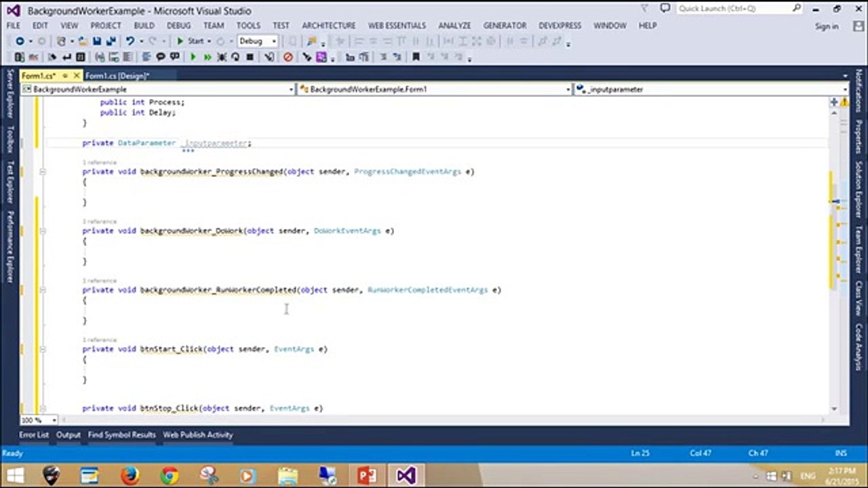This screenshot has width=868, height=488.
Task: Switch to the Form1.cs [Design]* tab
Action: 117,76
